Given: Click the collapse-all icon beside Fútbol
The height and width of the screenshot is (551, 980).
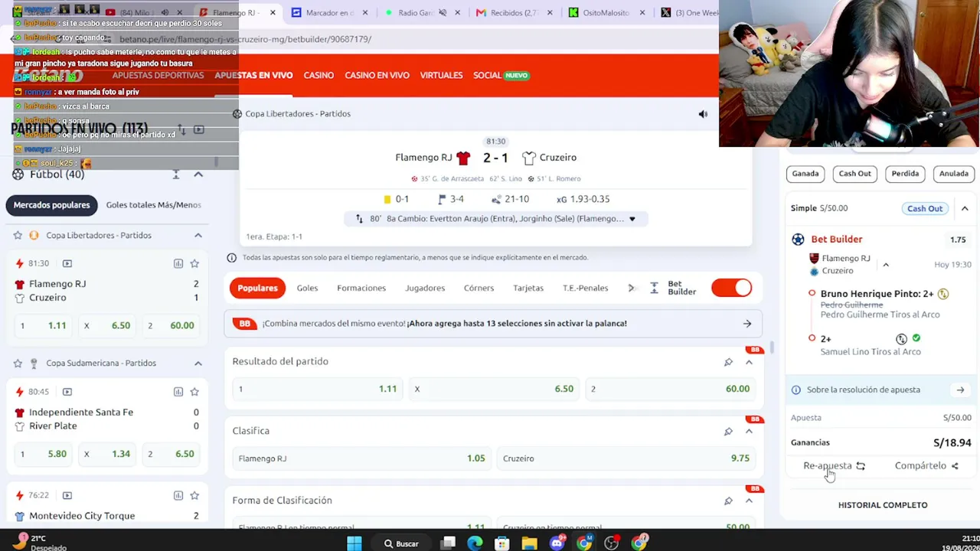Looking at the screenshot, I should coord(176,174).
